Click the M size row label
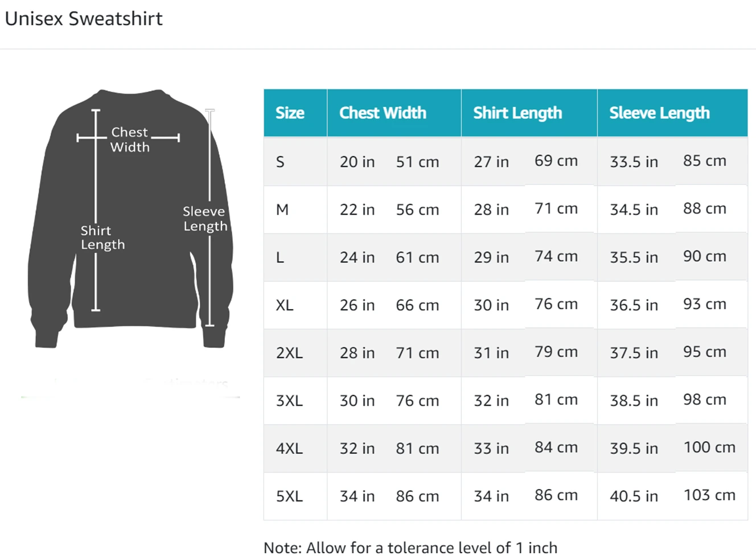The width and height of the screenshot is (756, 559). 282,209
